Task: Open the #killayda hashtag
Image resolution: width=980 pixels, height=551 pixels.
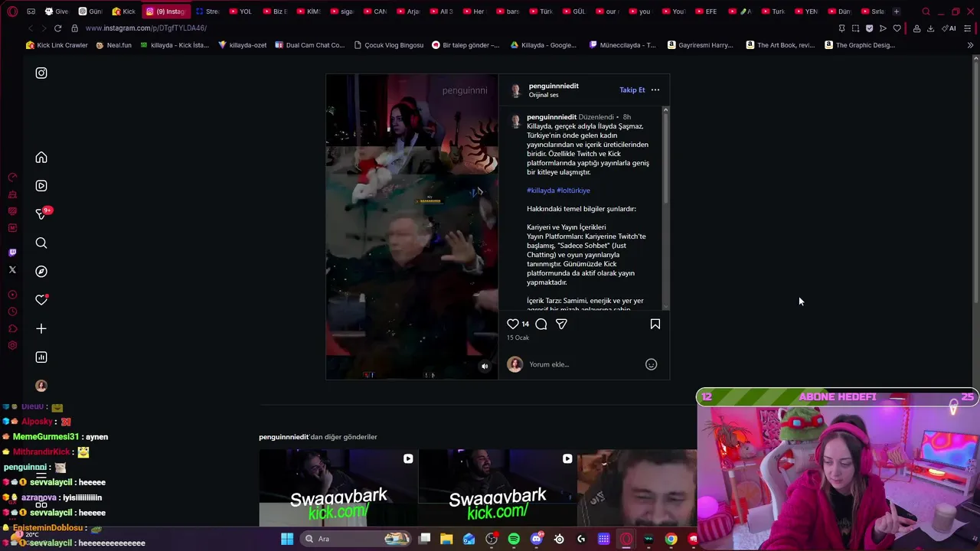Action: coord(541,191)
